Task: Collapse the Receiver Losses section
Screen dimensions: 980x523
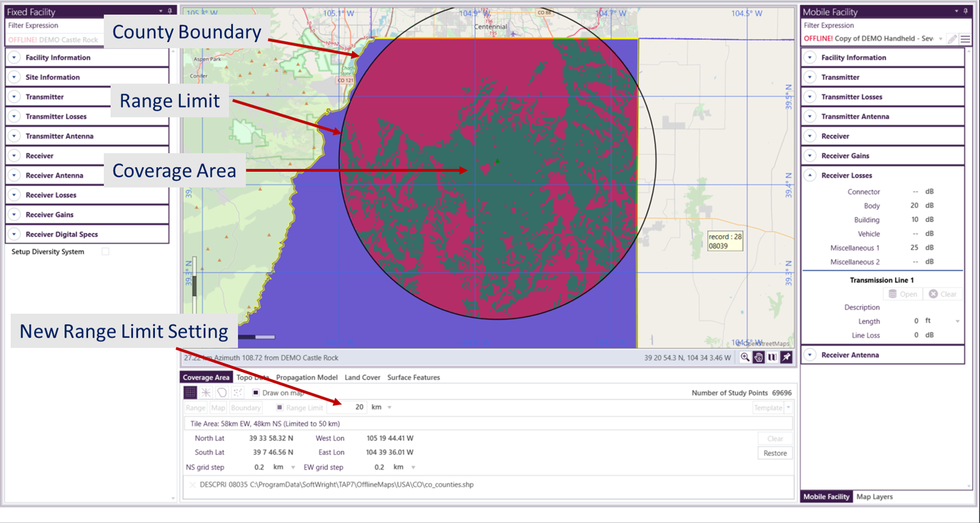Action: pos(810,175)
